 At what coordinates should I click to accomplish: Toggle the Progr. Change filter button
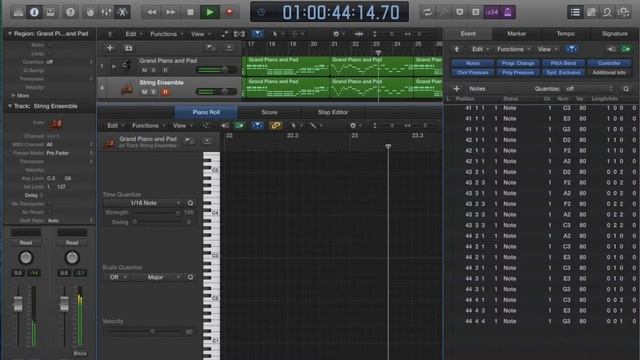518,63
